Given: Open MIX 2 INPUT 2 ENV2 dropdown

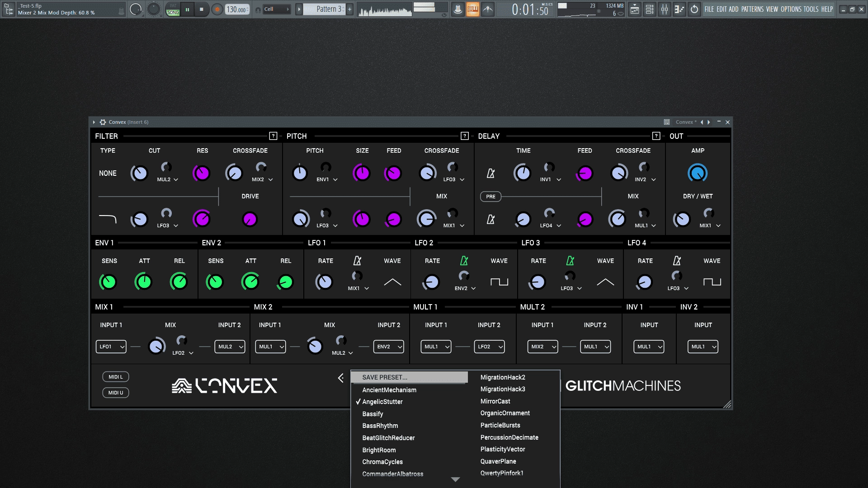Looking at the screenshot, I should click(389, 347).
